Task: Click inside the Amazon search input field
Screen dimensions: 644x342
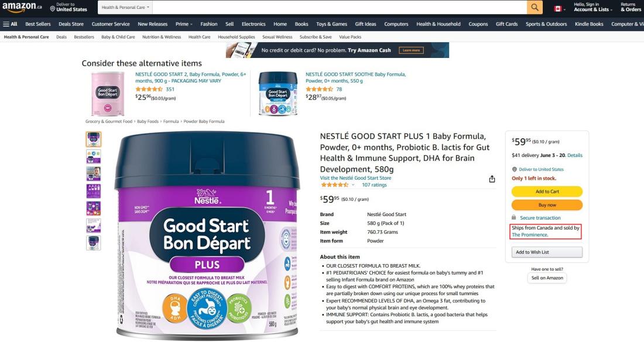Action: [340, 7]
